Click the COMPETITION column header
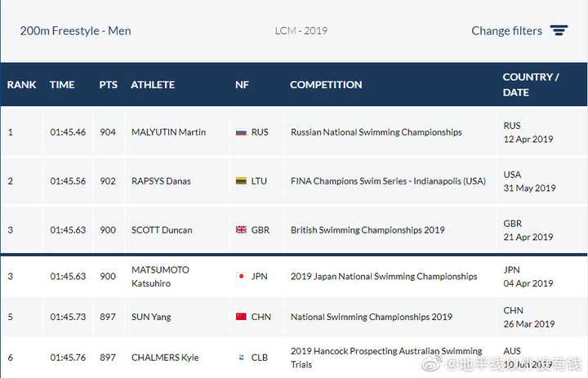The height and width of the screenshot is (378, 588). 326,85
